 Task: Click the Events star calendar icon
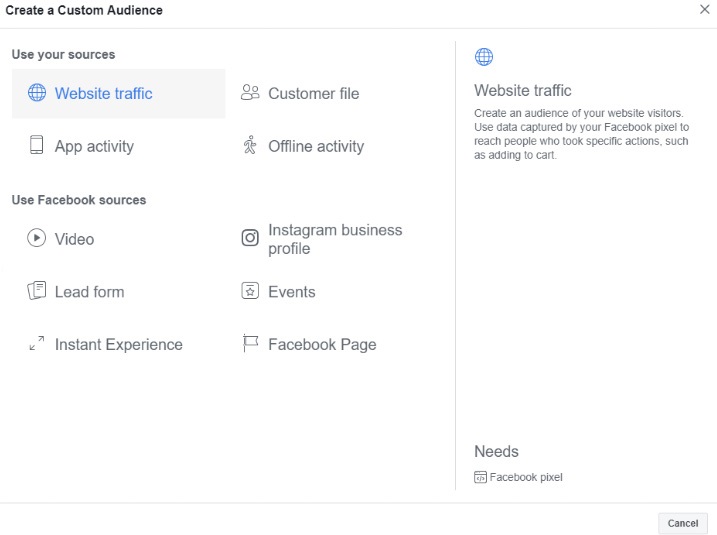click(x=250, y=290)
